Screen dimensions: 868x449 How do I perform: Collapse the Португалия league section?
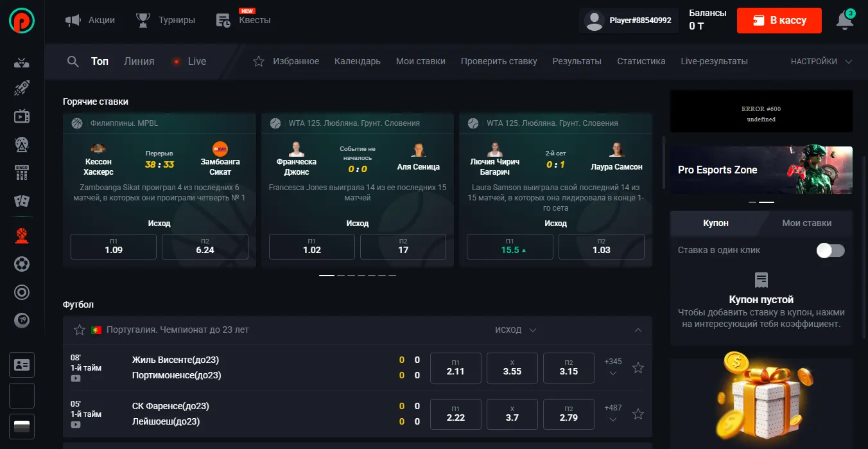(638, 330)
